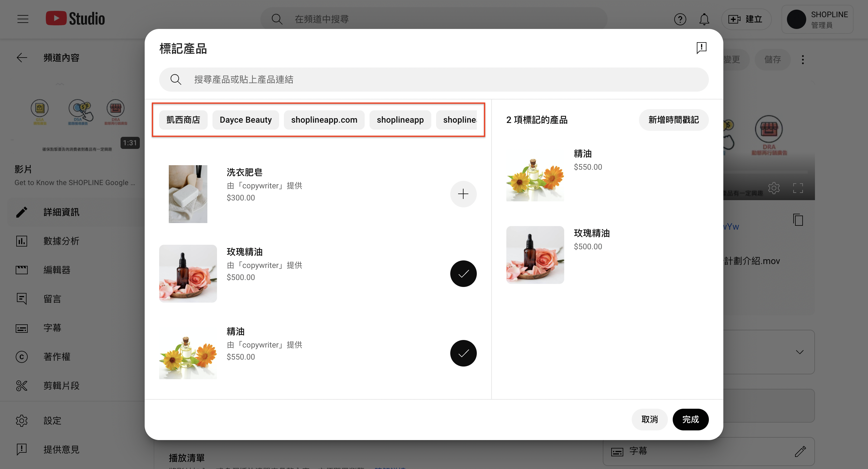This screenshot has height=469, width=868.
Task: Click the pencil icon beside 詳細資訊
Action: point(22,212)
